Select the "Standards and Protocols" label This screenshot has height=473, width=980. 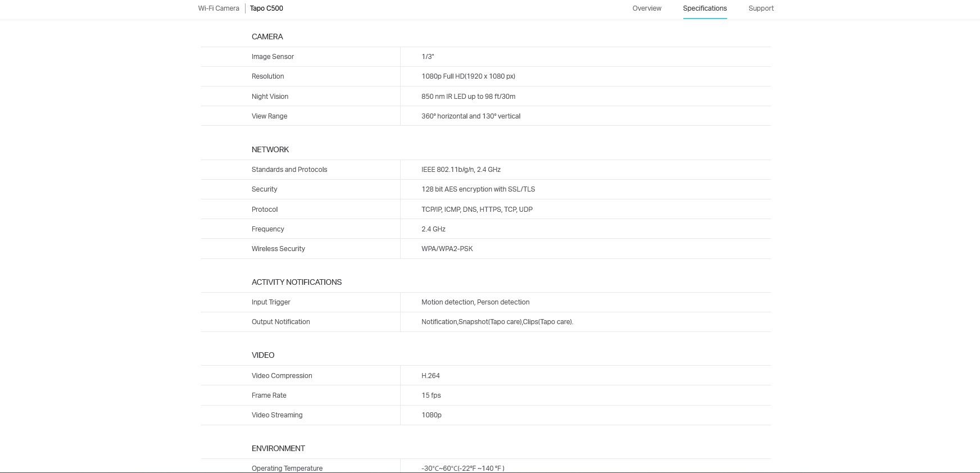click(x=289, y=170)
